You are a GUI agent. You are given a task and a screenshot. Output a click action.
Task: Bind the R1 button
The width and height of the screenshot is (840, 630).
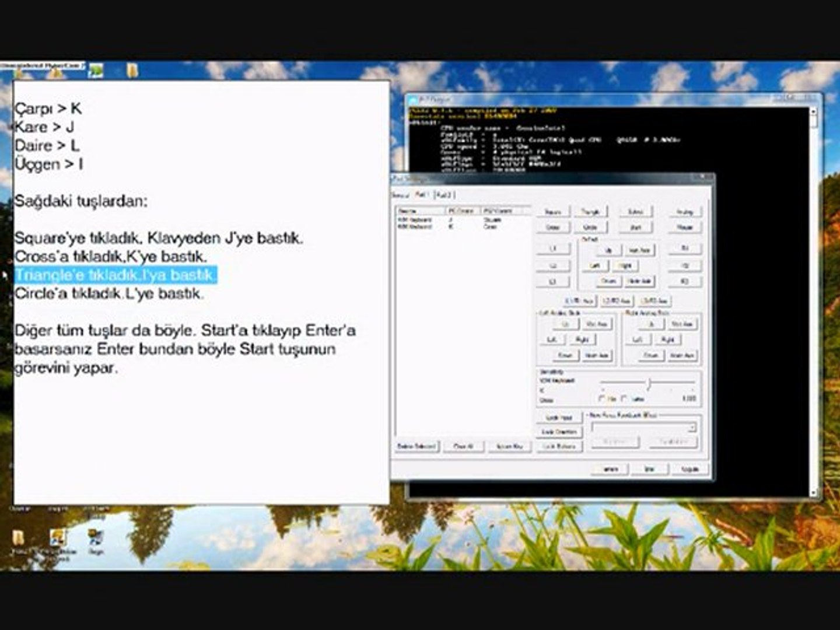tap(684, 249)
